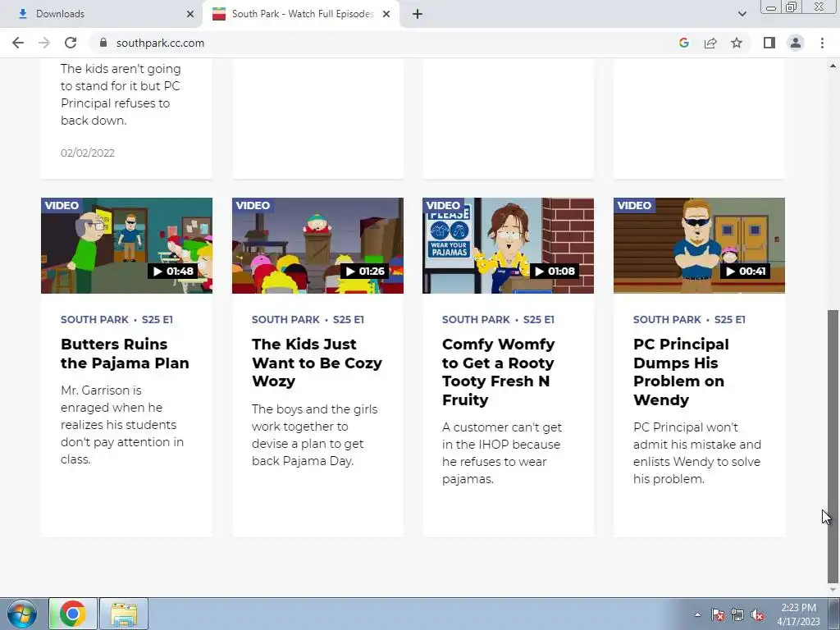The width and height of the screenshot is (840, 630).
Task: Open the Chrome three-dot menu
Action: click(822, 43)
